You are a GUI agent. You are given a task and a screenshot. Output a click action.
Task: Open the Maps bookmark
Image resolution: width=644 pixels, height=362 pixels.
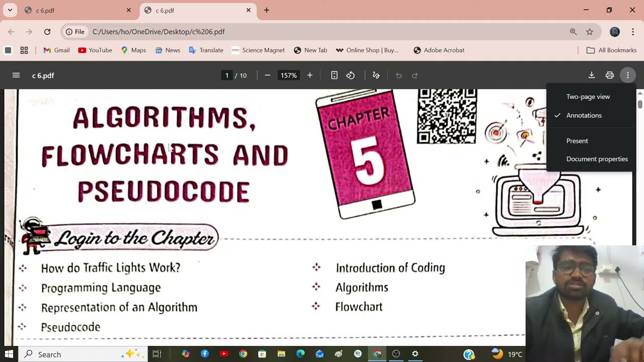133,50
